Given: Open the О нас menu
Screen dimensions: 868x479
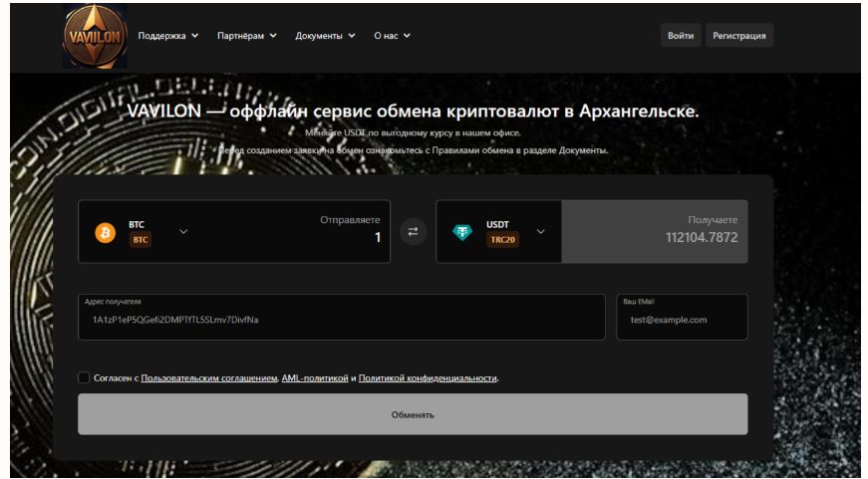Looking at the screenshot, I should pyautogui.click(x=392, y=36).
